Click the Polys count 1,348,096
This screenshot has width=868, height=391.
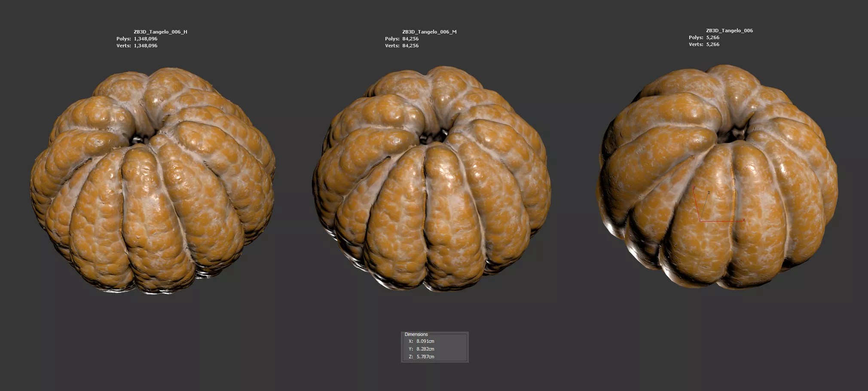pos(146,39)
